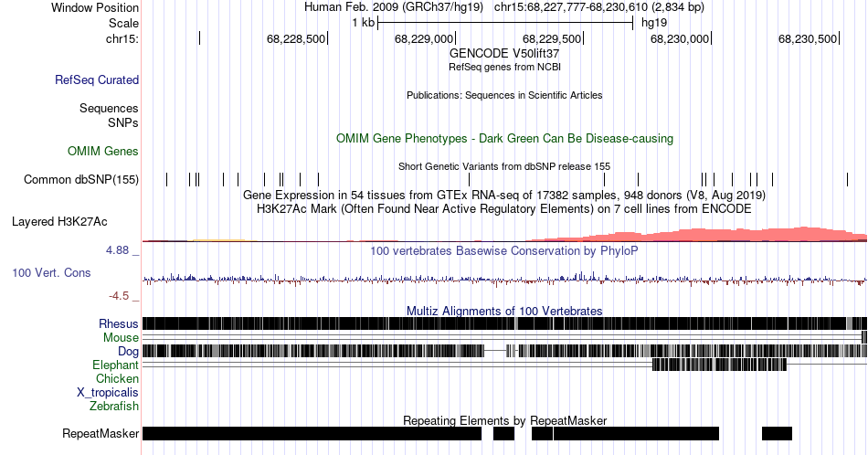Click the Elephant alignment label
The image size is (868, 455).
116,365
